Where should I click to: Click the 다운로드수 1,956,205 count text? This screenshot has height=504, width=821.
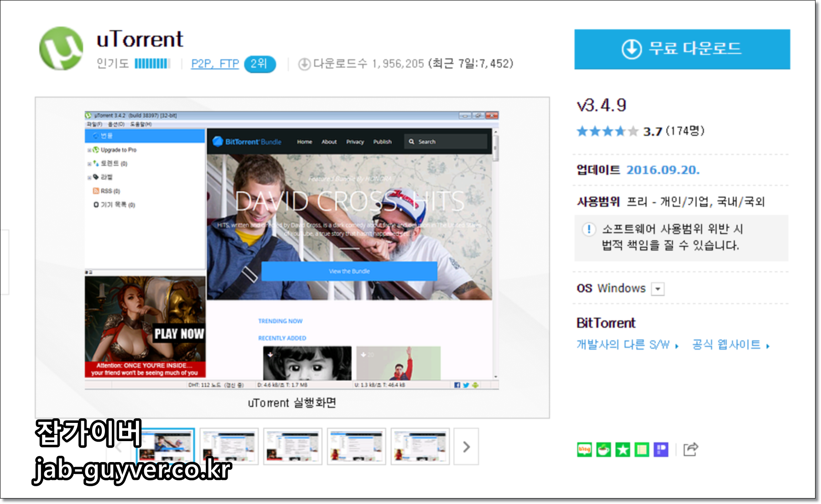pyautogui.click(x=369, y=64)
